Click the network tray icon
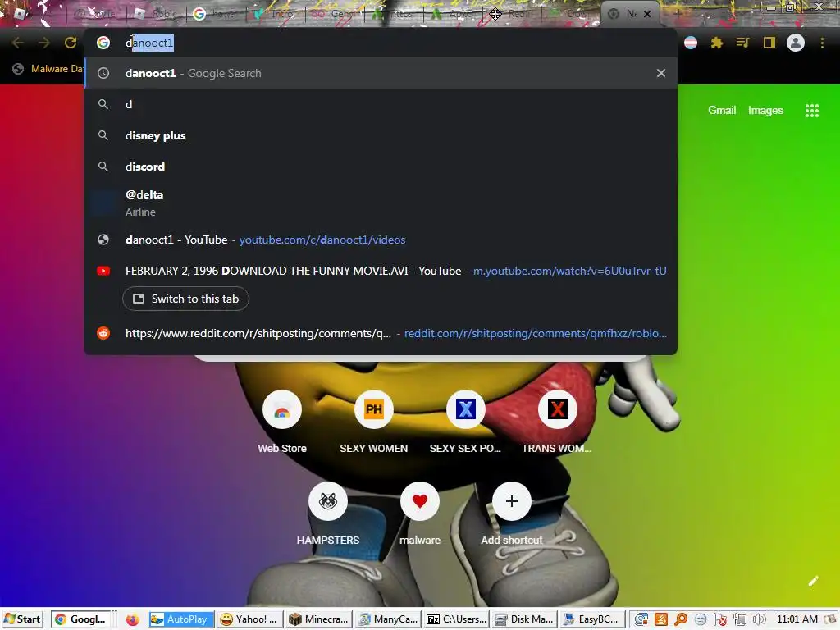840x630 pixels. pos(739,620)
